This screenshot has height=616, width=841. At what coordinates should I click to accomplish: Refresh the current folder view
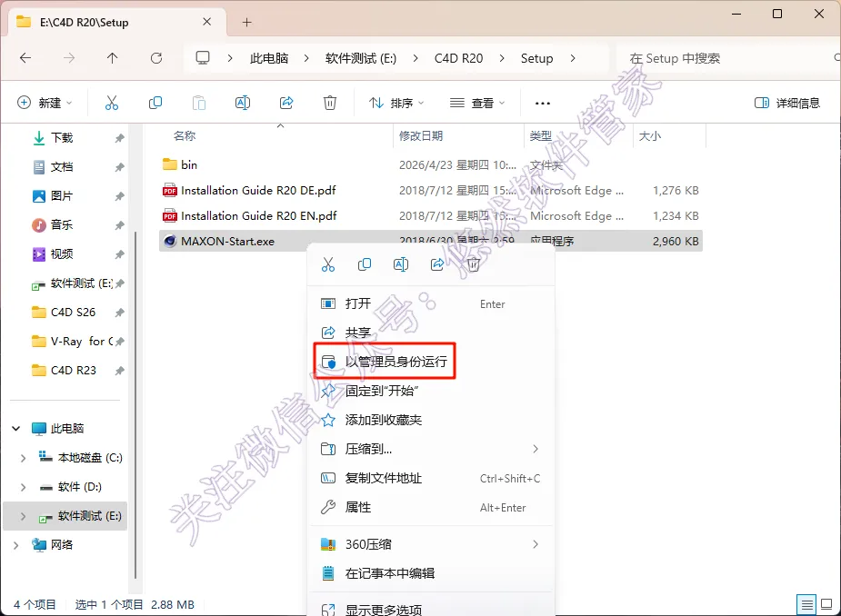pos(156,58)
